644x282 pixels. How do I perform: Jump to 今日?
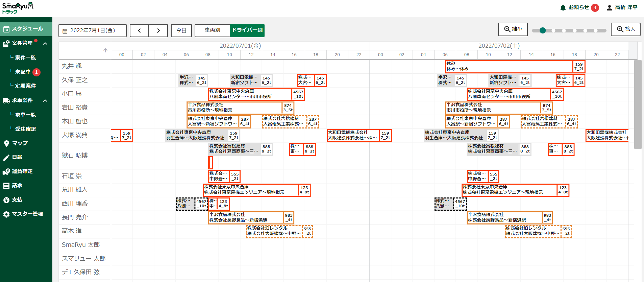click(181, 30)
